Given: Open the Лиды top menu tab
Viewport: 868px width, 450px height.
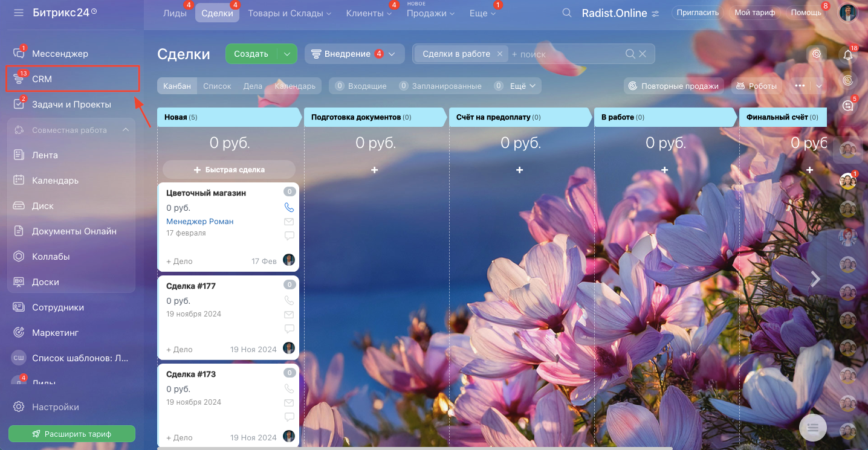Looking at the screenshot, I should click(175, 13).
